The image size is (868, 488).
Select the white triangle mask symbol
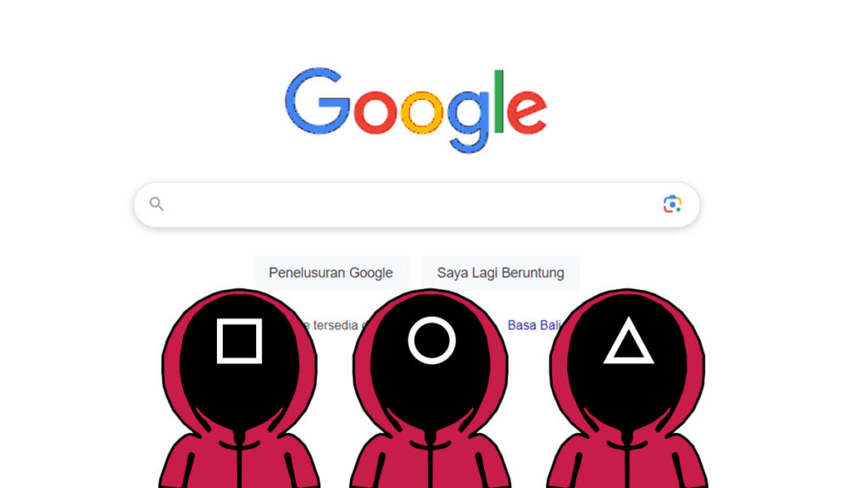click(628, 341)
